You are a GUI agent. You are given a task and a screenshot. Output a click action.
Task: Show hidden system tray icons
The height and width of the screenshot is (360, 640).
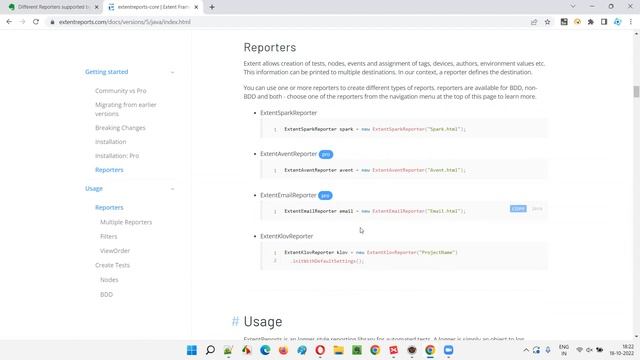coord(526,350)
